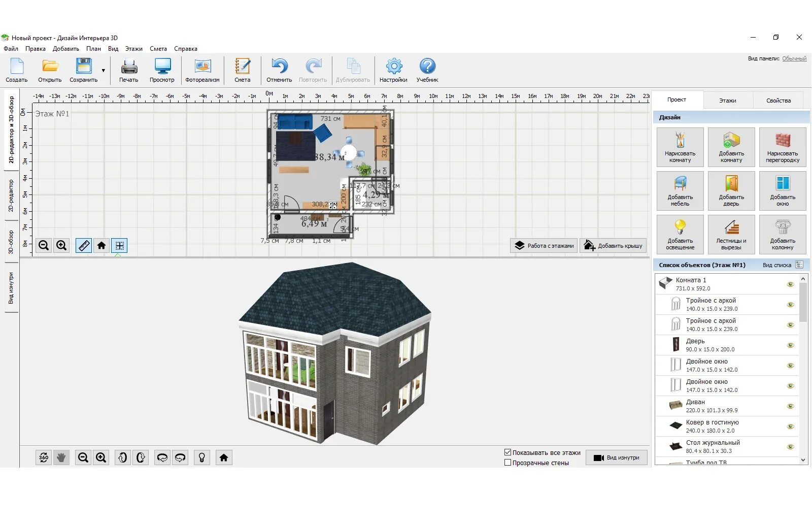Screen dimensions: 812x524
Task: Toggle the light bulb in 3D view
Action: click(201, 457)
